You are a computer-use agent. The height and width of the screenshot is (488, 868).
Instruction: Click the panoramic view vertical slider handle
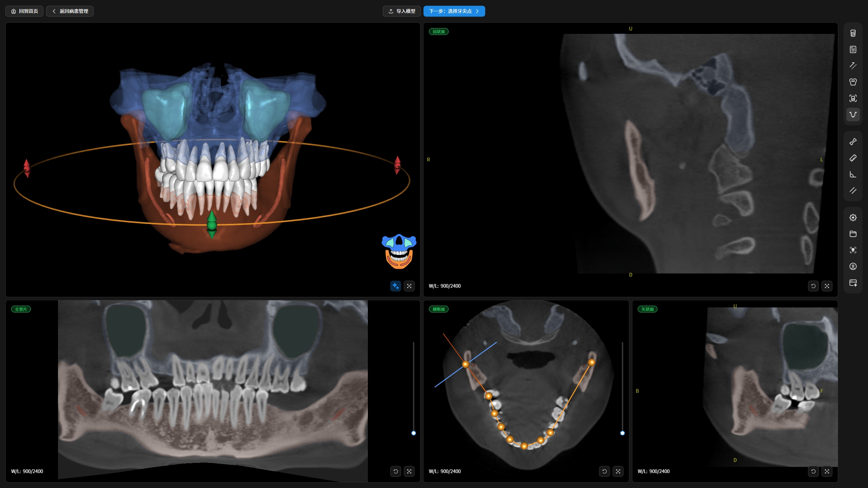pos(413,433)
